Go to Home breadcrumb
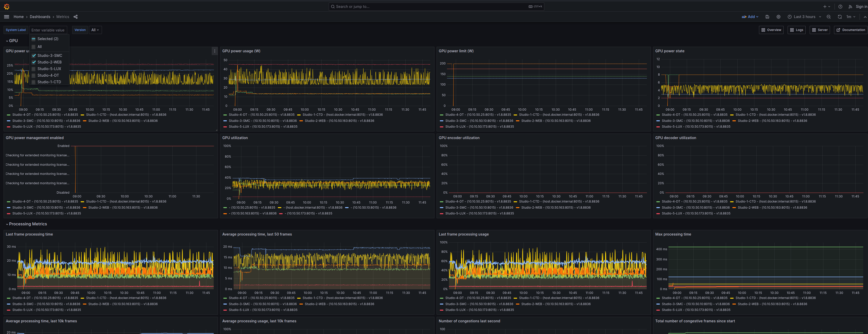 19,17
